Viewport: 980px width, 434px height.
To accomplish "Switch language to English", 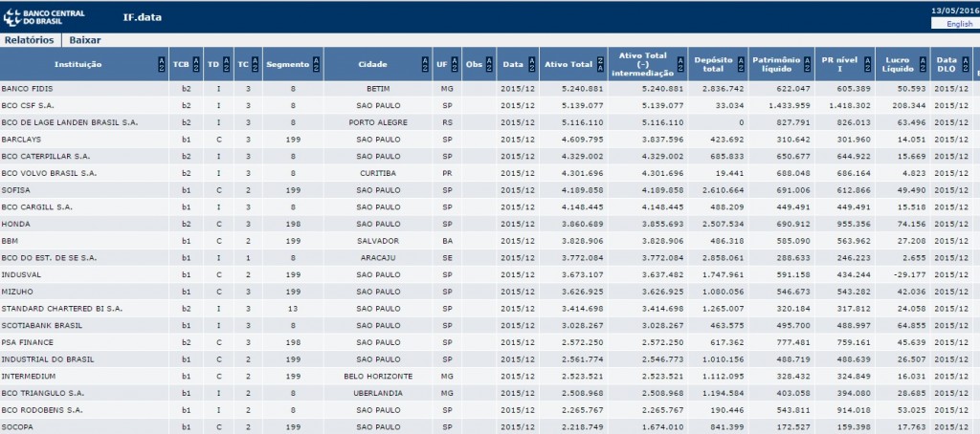I will point(959,24).
